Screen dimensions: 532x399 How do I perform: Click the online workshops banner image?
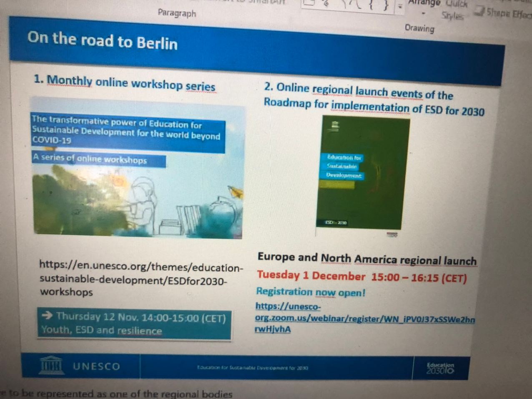click(x=138, y=168)
